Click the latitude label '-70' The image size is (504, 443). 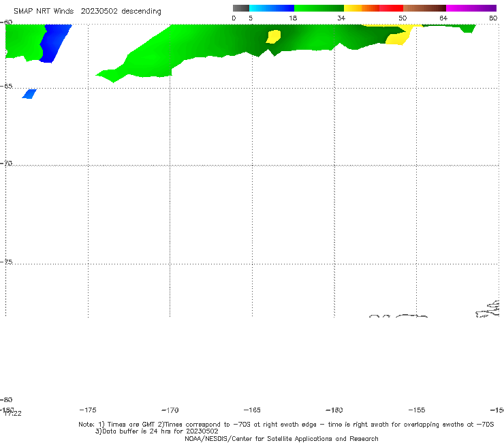coord(6,164)
